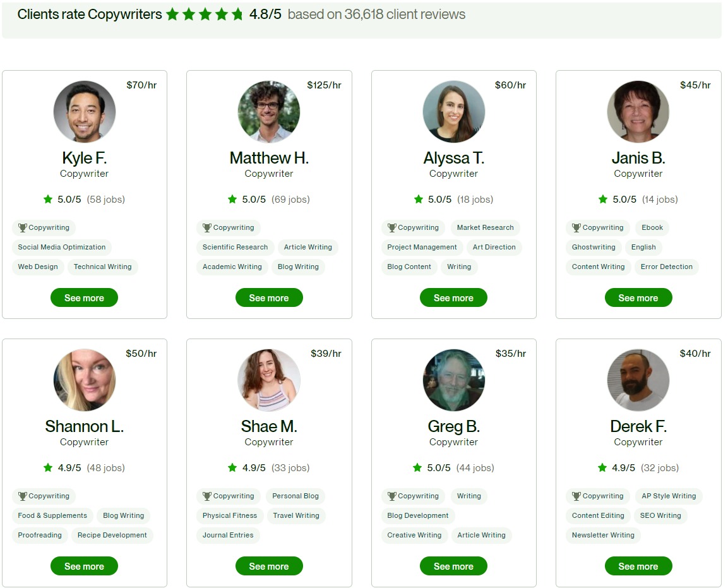The width and height of the screenshot is (728, 588).
Task: Open Kyle F.'s profile photo
Action: [85, 111]
